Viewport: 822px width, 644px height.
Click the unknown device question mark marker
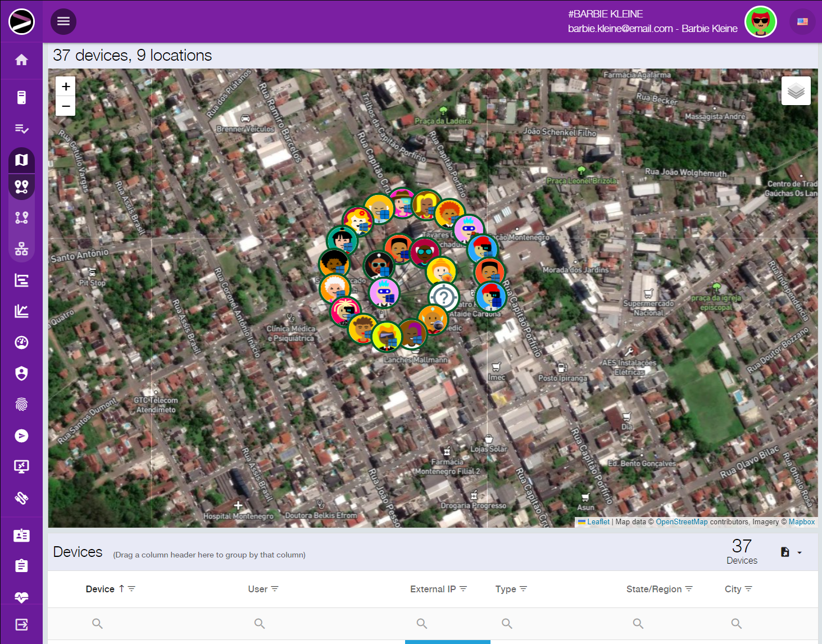(443, 297)
